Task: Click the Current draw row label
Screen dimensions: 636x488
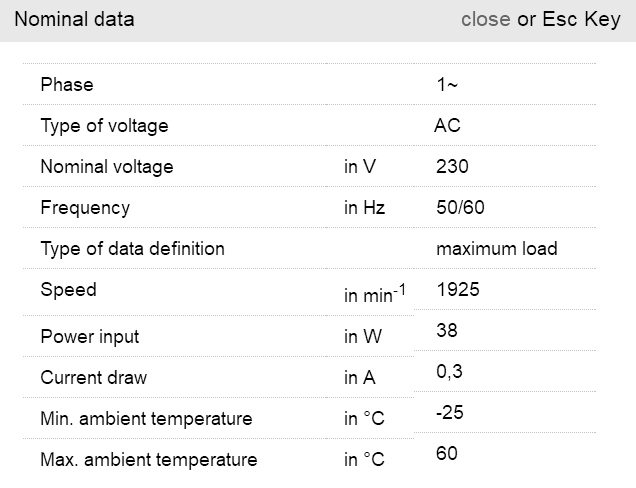Action: [93, 378]
